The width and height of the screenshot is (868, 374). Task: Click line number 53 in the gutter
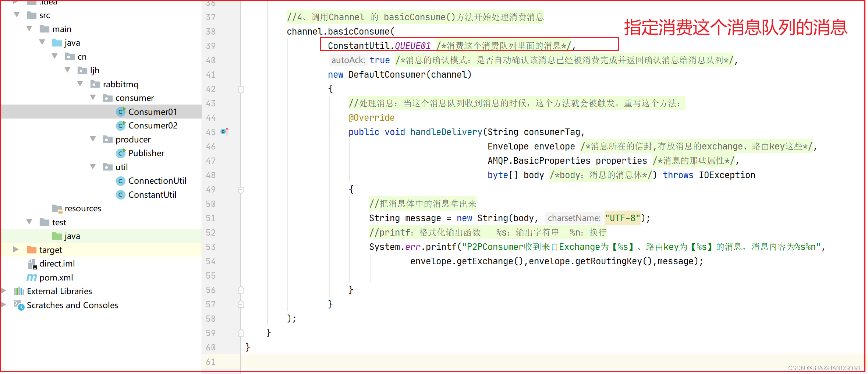pos(211,247)
